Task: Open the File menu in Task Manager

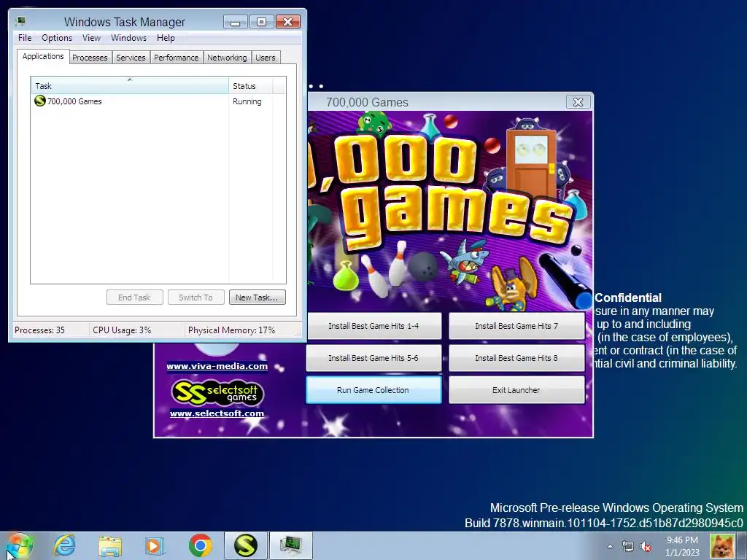Action: (x=25, y=38)
